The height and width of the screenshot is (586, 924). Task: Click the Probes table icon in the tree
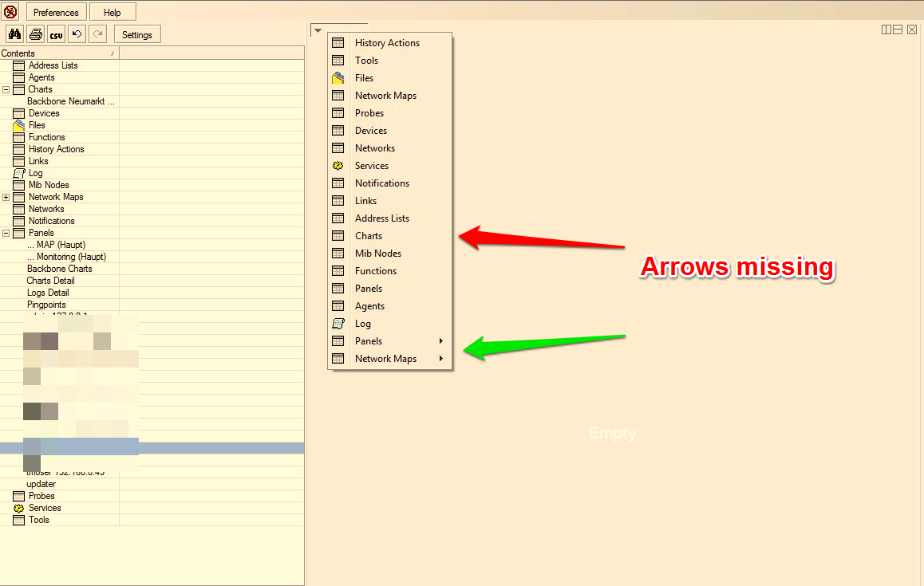pyautogui.click(x=19, y=496)
